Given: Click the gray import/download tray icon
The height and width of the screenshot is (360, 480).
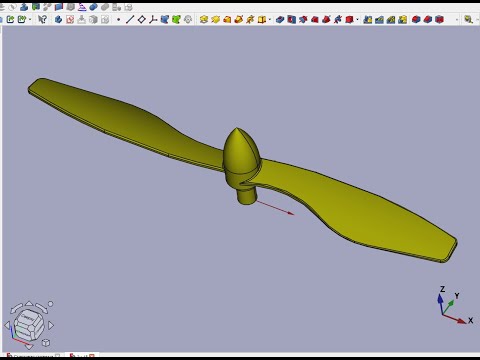Looking at the screenshot, I should [81, 19].
